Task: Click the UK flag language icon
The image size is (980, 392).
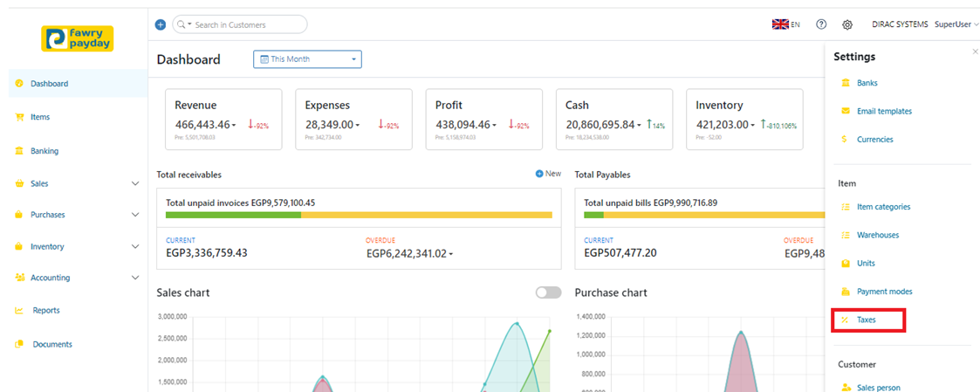Action: coord(780,24)
